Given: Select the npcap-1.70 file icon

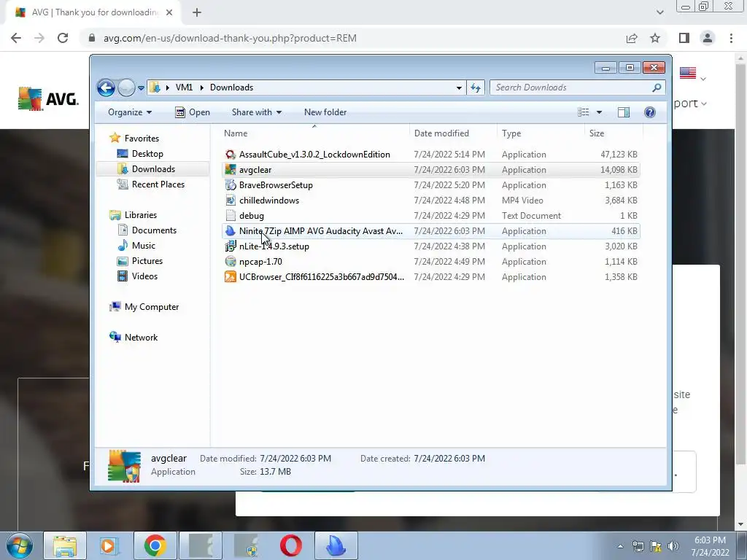Looking at the screenshot, I should pos(231,262).
